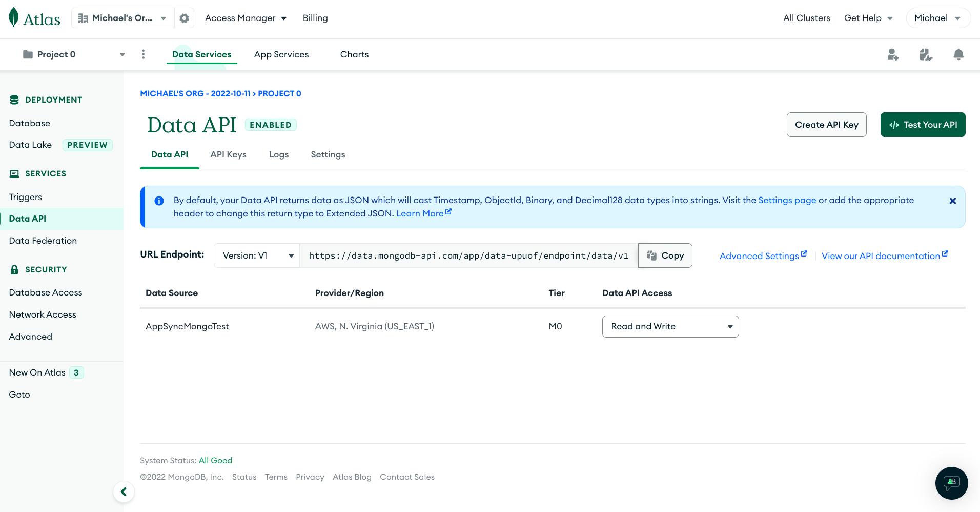This screenshot has width=980, height=512.
Task: View our API documentation link
Action: tap(885, 255)
